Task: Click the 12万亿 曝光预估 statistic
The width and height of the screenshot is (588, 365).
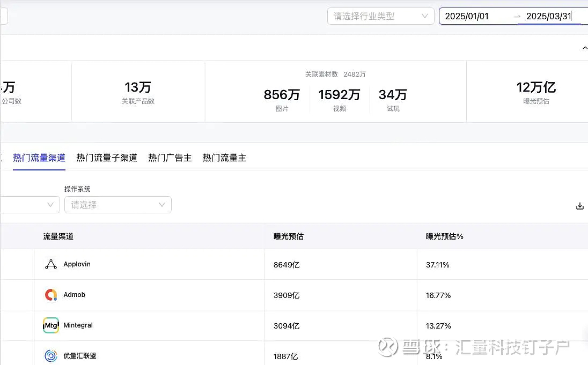Action: (536, 92)
